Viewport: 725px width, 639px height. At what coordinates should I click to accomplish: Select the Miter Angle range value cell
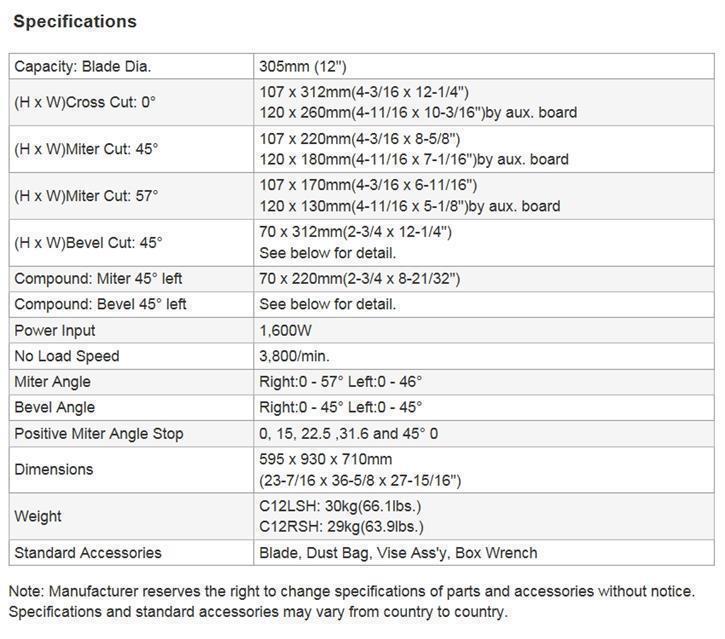coord(340,381)
